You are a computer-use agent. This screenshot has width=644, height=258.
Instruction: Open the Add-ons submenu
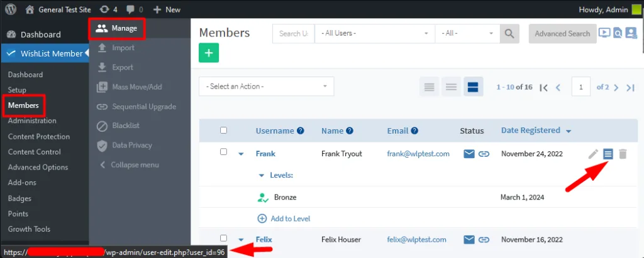pyautogui.click(x=22, y=183)
